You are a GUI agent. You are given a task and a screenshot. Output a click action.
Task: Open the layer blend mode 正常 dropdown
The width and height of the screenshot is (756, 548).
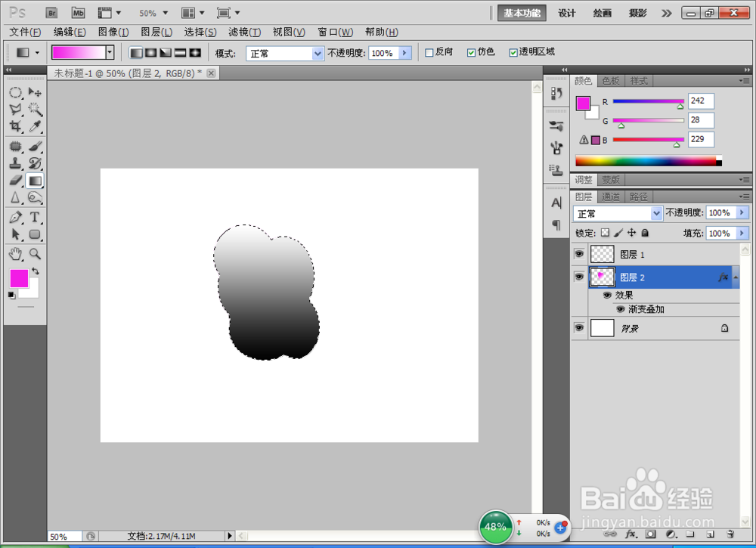click(x=618, y=213)
